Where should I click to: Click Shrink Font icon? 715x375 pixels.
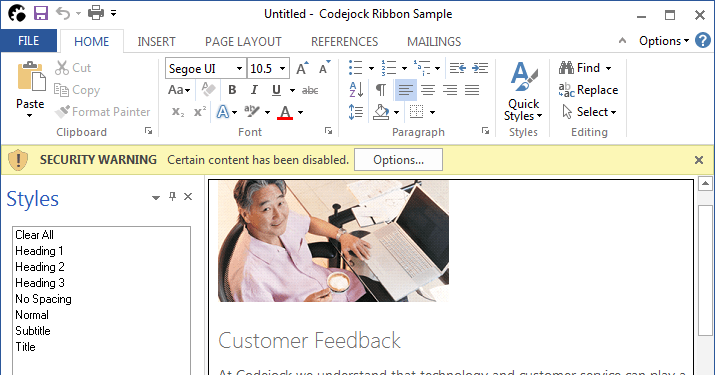pos(324,68)
